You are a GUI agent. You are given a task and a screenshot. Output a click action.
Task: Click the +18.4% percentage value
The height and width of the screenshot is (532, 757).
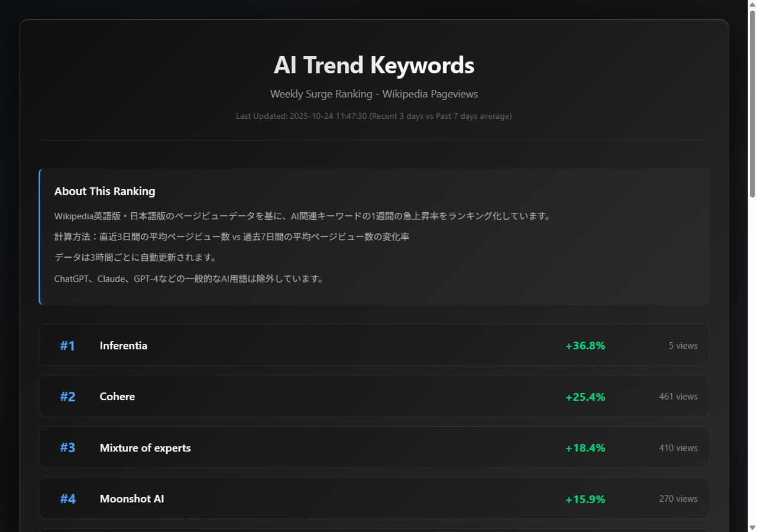pyautogui.click(x=585, y=447)
